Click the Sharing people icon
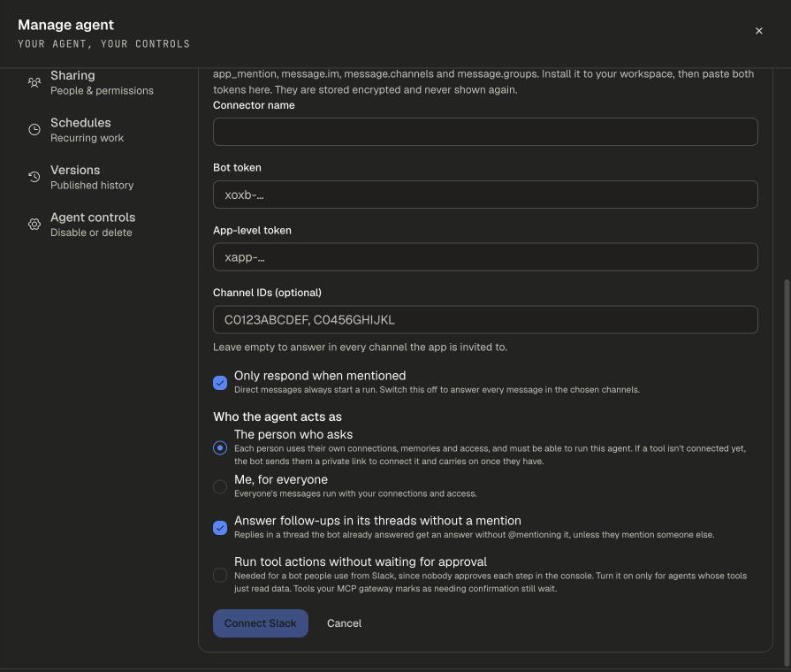The image size is (791, 672). (x=34, y=83)
